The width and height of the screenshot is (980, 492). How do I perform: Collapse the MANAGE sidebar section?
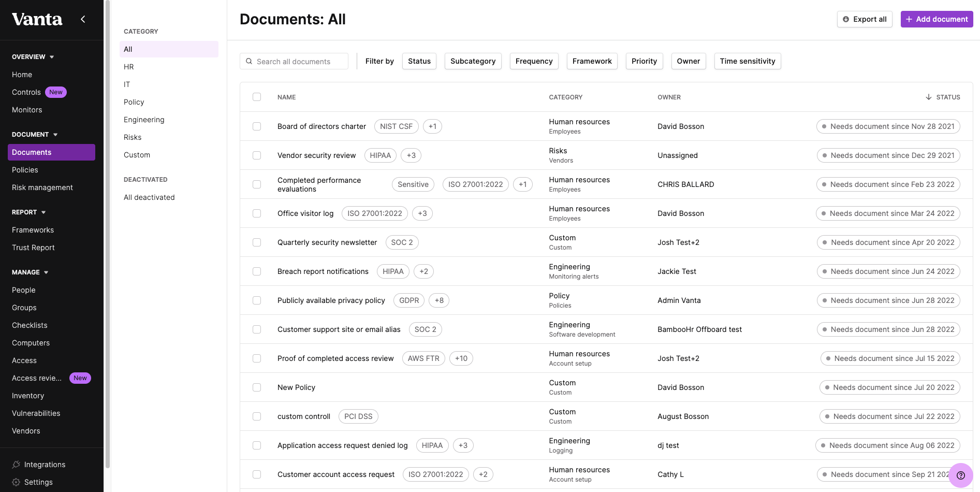pyautogui.click(x=30, y=272)
